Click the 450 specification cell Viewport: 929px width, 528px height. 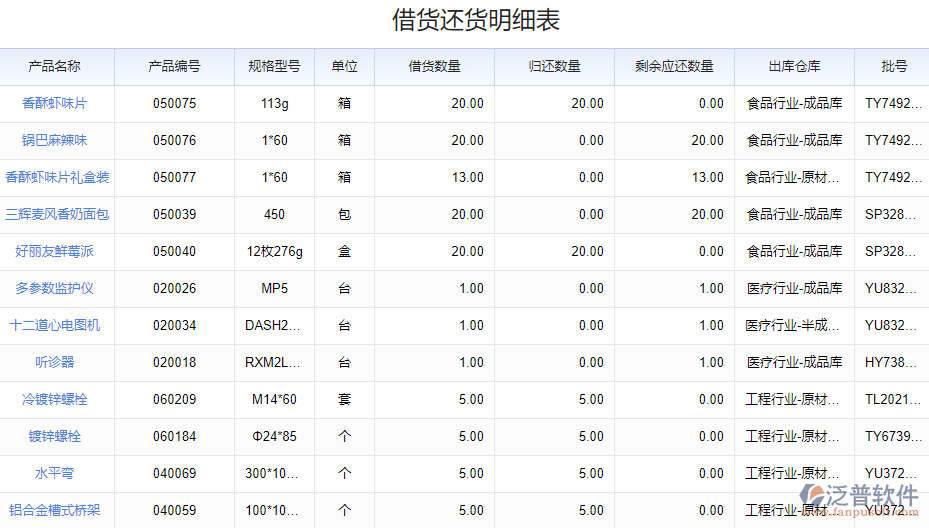pos(274,215)
